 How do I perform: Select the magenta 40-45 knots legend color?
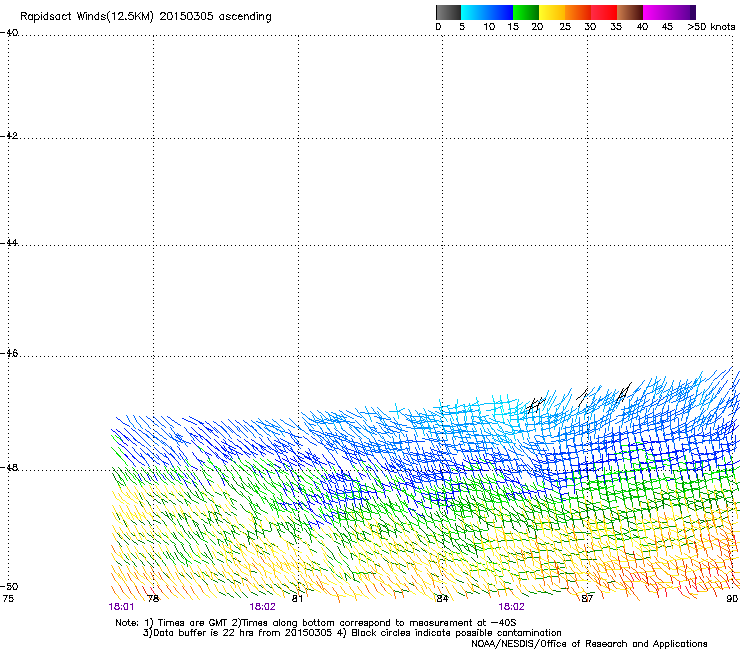(x=656, y=12)
